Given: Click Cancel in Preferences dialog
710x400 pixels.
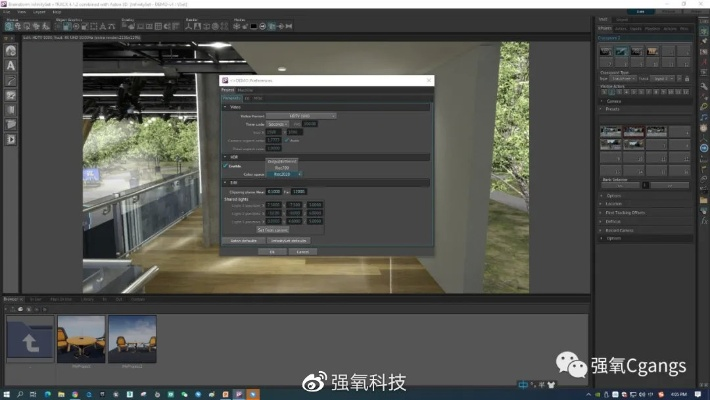Looking at the screenshot, I should [302, 252].
